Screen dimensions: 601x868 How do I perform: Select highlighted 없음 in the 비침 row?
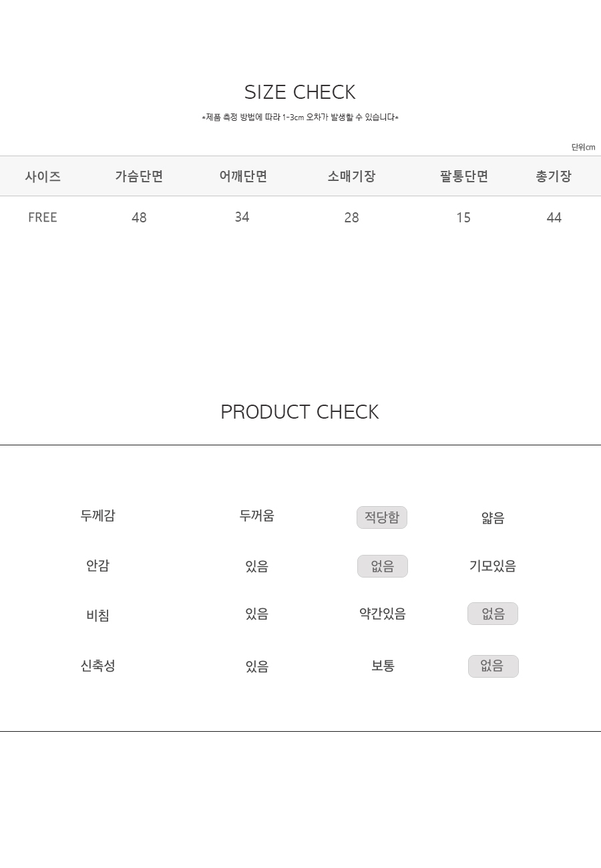point(493,614)
